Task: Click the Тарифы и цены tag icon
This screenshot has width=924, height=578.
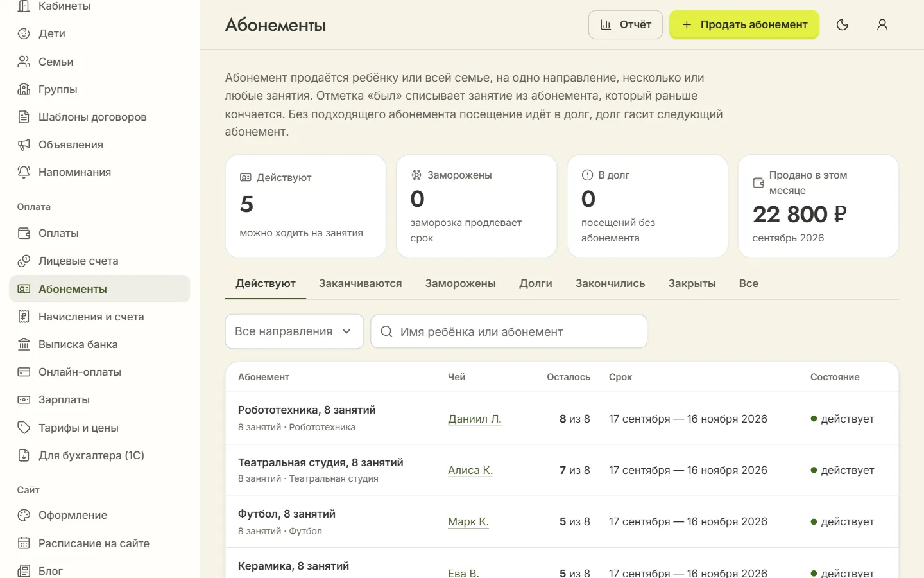Action: point(24,428)
